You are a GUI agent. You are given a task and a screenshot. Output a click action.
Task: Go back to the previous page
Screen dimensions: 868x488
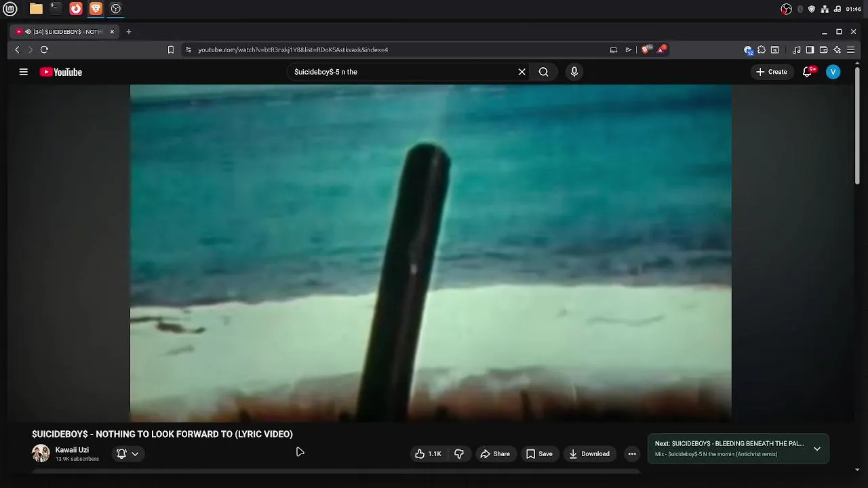(18, 49)
